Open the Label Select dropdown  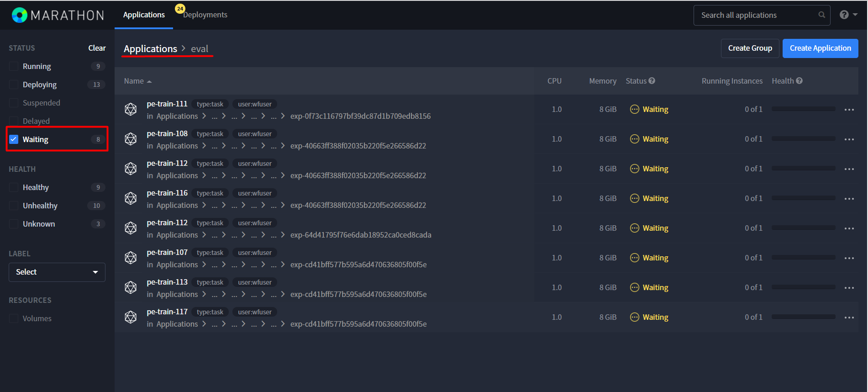click(57, 272)
